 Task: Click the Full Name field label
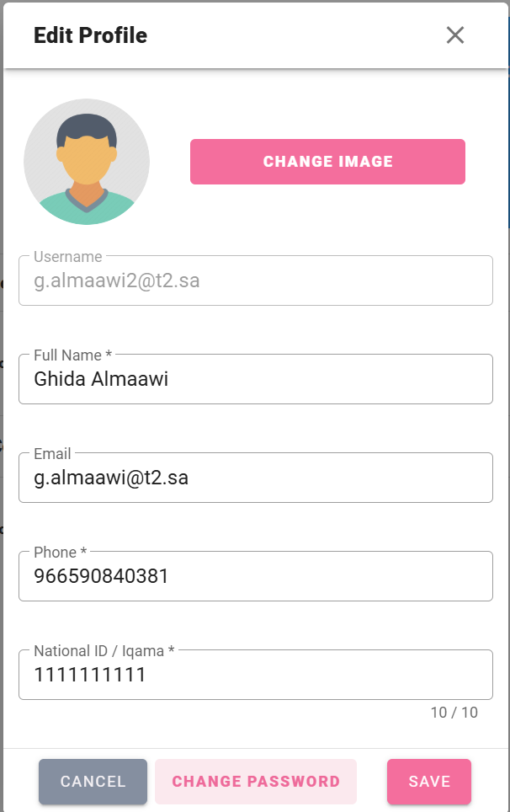(68, 355)
